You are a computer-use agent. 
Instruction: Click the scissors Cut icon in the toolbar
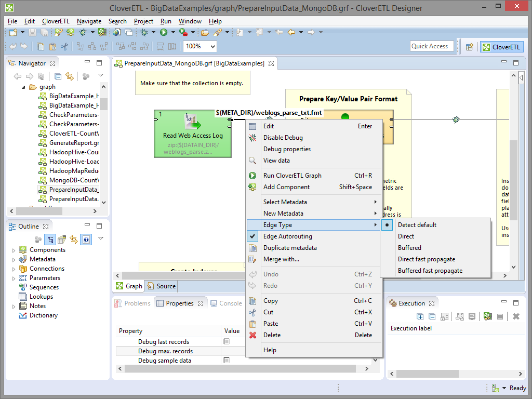64,46
